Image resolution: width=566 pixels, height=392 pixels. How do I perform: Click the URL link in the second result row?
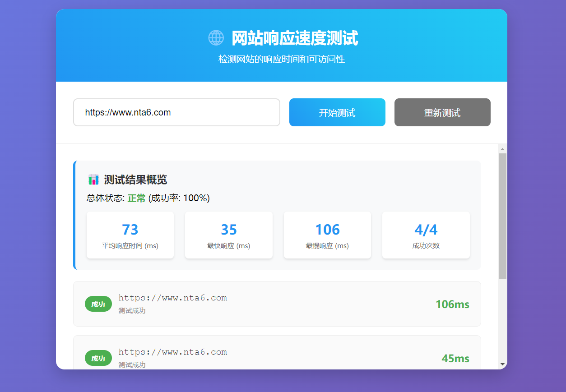click(172, 352)
